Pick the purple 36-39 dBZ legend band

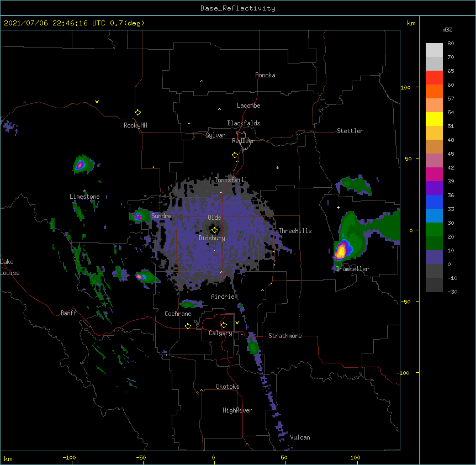[434, 188]
